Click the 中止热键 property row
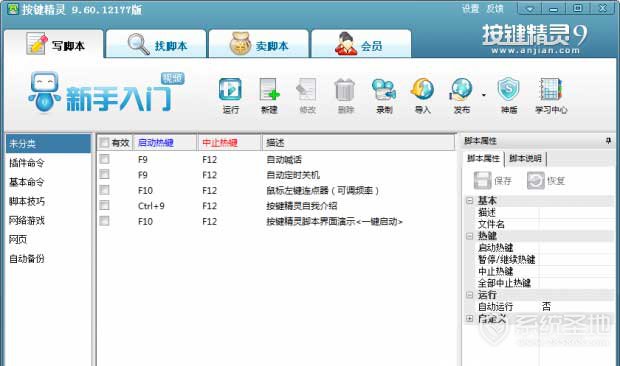The height and width of the screenshot is (366, 620). [x=544, y=271]
